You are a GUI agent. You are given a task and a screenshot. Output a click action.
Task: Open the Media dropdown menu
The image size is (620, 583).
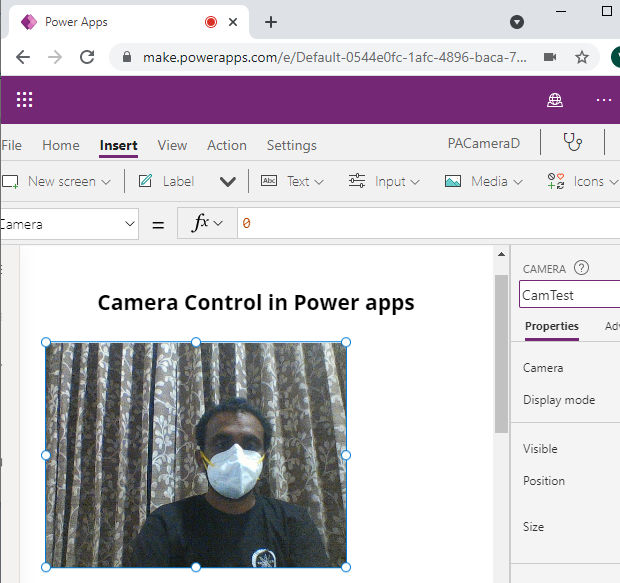point(518,182)
